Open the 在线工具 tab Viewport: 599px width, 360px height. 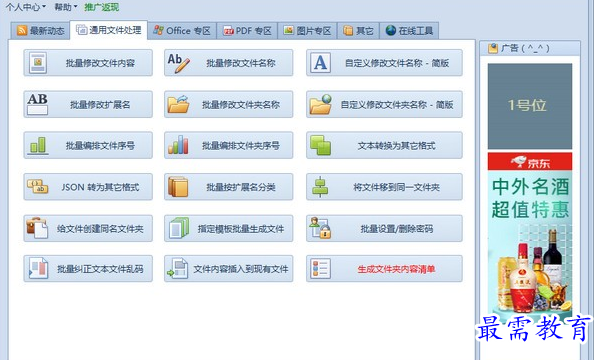[x=409, y=31]
